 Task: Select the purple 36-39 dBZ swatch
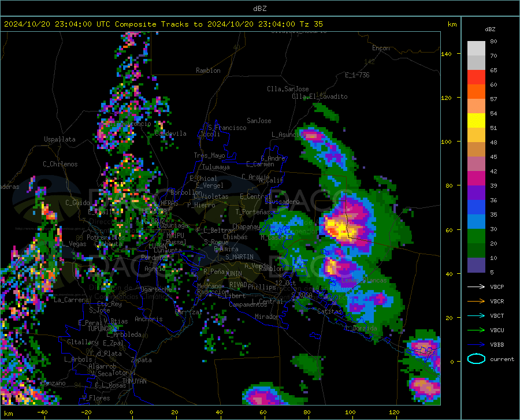coord(476,193)
